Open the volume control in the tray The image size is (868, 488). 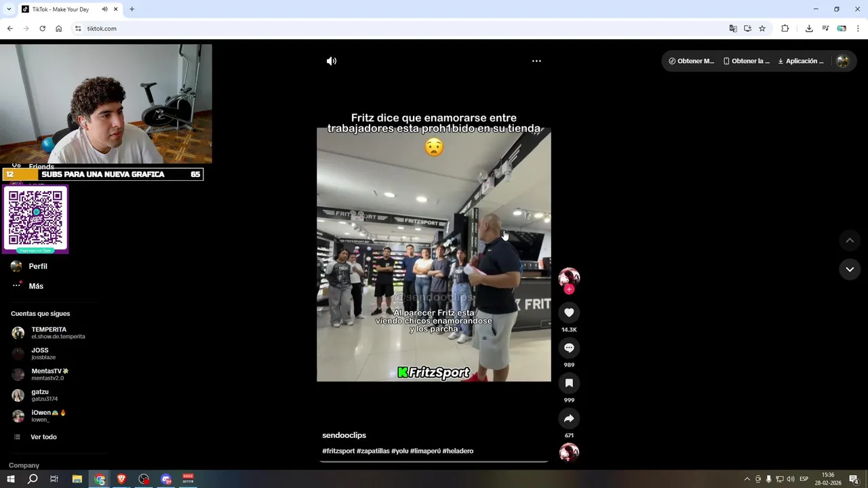coord(791,479)
